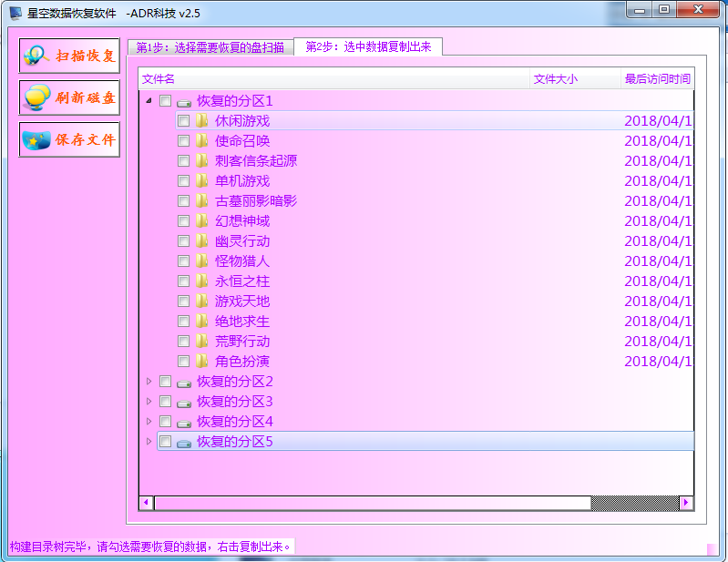The image size is (728, 562).
Task: Check the 恢复的分区4 checkbox
Action: tap(165, 421)
